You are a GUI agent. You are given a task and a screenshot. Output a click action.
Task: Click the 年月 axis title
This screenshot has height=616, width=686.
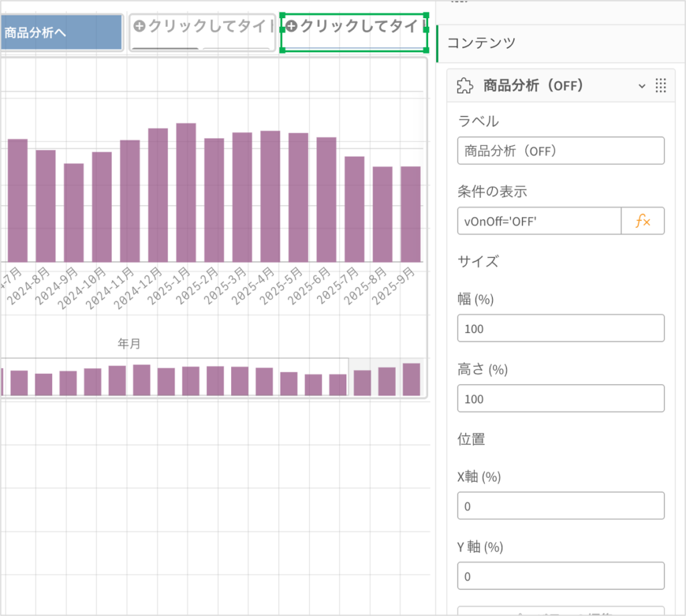click(129, 344)
